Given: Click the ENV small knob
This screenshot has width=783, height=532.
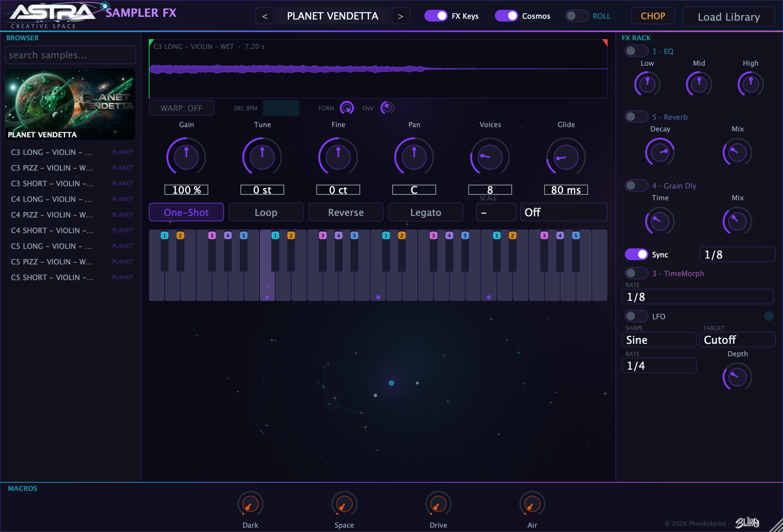Looking at the screenshot, I should coord(387,108).
